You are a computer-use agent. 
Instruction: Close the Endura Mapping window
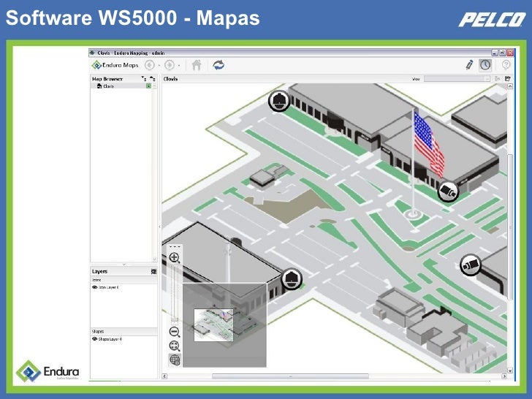tap(510, 53)
